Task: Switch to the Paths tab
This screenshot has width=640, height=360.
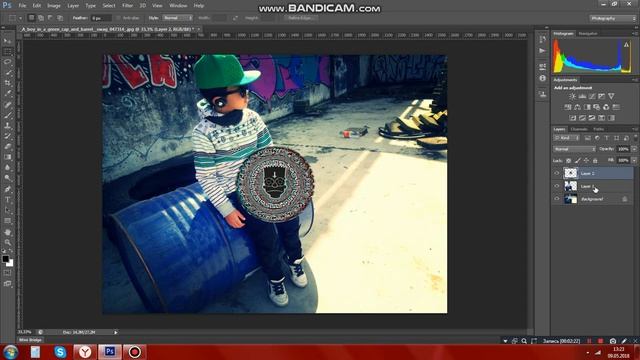Action: tap(598, 129)
